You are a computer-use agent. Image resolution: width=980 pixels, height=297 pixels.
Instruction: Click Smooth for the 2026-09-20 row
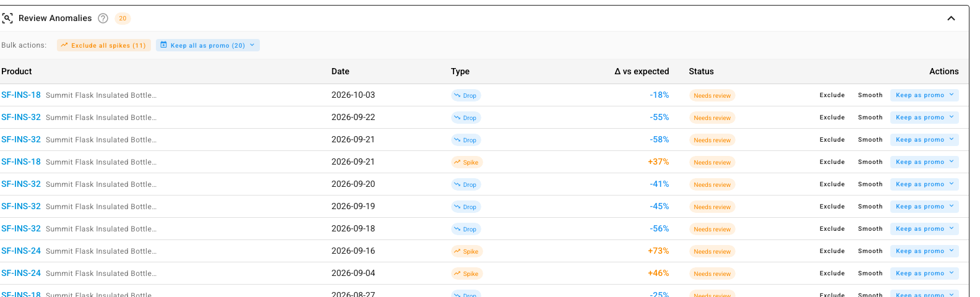(870, 184)
